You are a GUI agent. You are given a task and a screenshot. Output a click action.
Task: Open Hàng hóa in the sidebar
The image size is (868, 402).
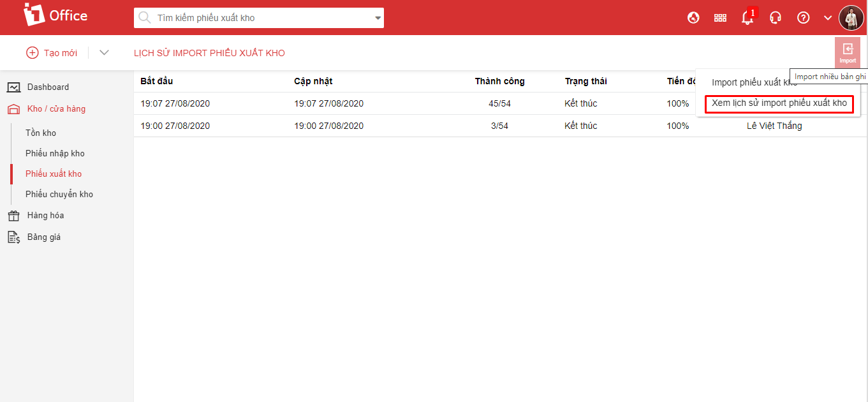45,215
